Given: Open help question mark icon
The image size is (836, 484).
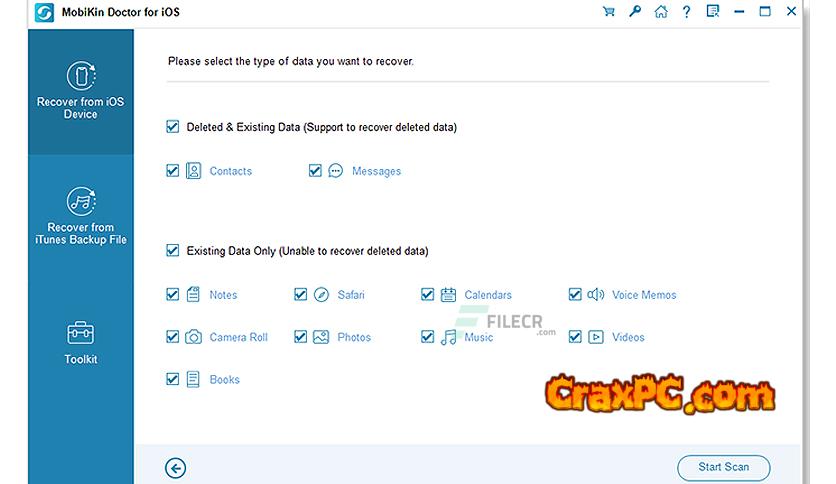Looking at the screenshot, I should tap(687, 12).
